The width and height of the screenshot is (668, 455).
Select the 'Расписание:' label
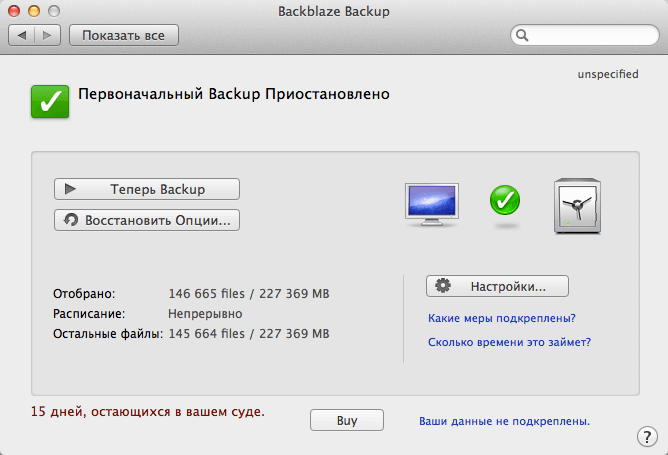click(89, 314)
